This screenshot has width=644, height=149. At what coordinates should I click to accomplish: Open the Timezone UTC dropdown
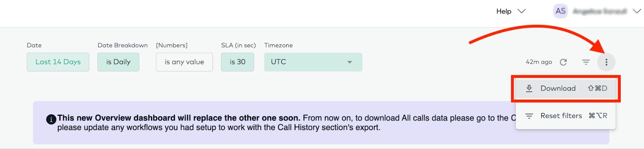click(313, 62)
